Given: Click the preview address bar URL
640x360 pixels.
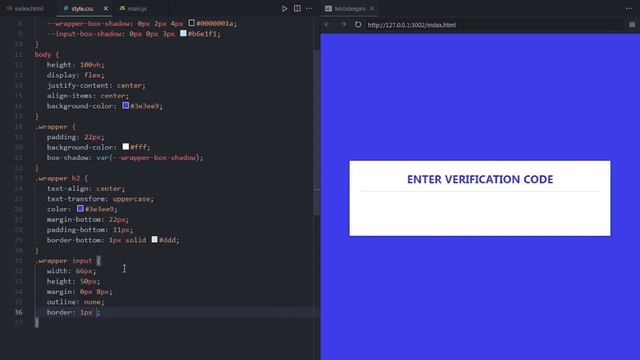Looking at the screenshot, I should point(411,25).
